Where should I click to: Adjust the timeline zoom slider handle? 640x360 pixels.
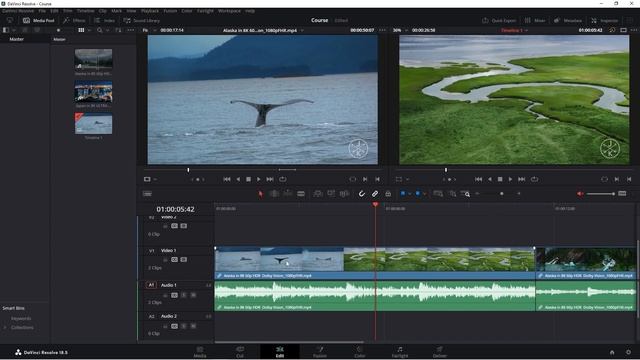[502, 194]
